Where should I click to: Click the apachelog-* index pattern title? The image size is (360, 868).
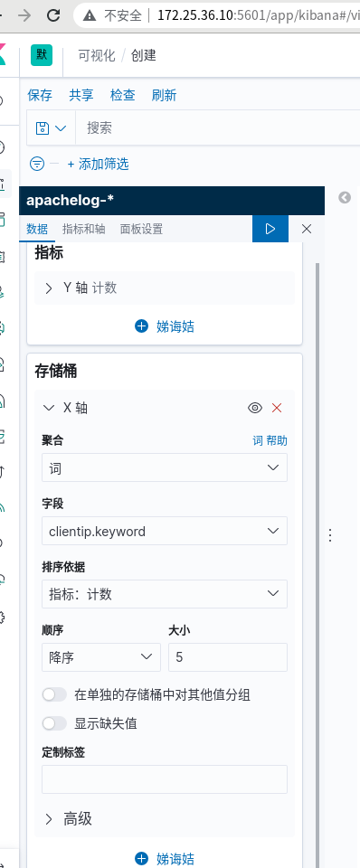pos(71,201)
